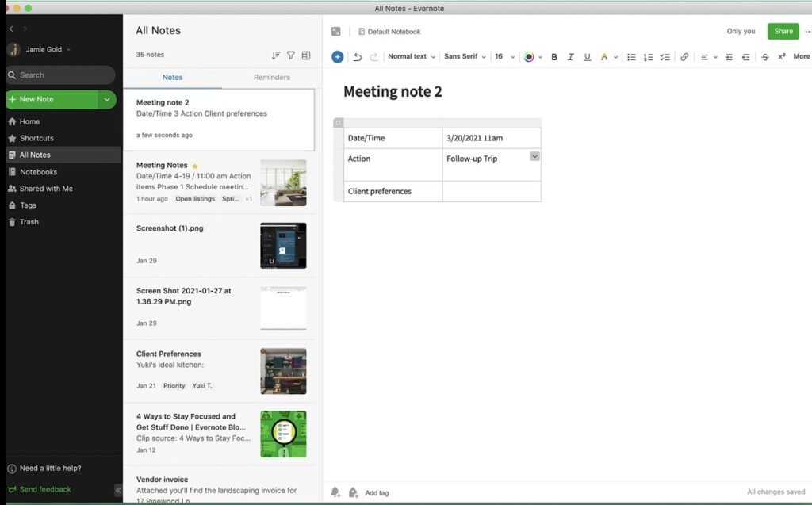This screenshot has height=505, width=812.
Task: Expand the note to full screen
Action: pos(336,32)
